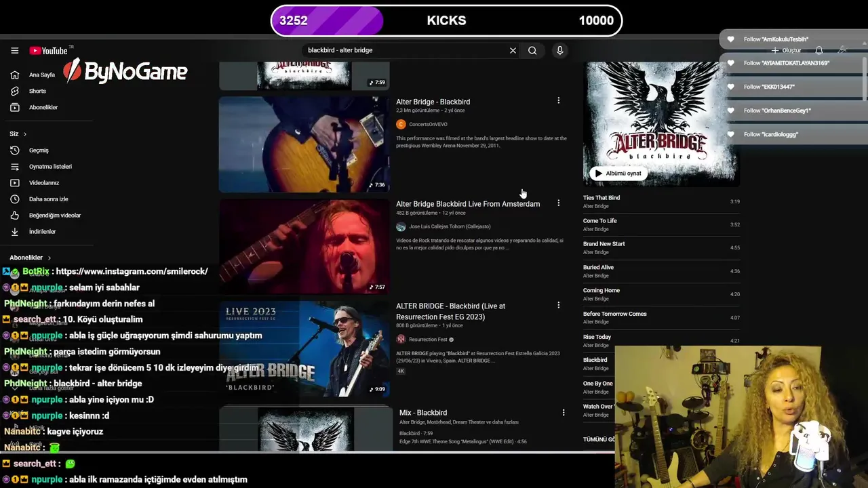The image size is (868, 488).
Task: Open the notifications bell icon
Action: (819, 50)
